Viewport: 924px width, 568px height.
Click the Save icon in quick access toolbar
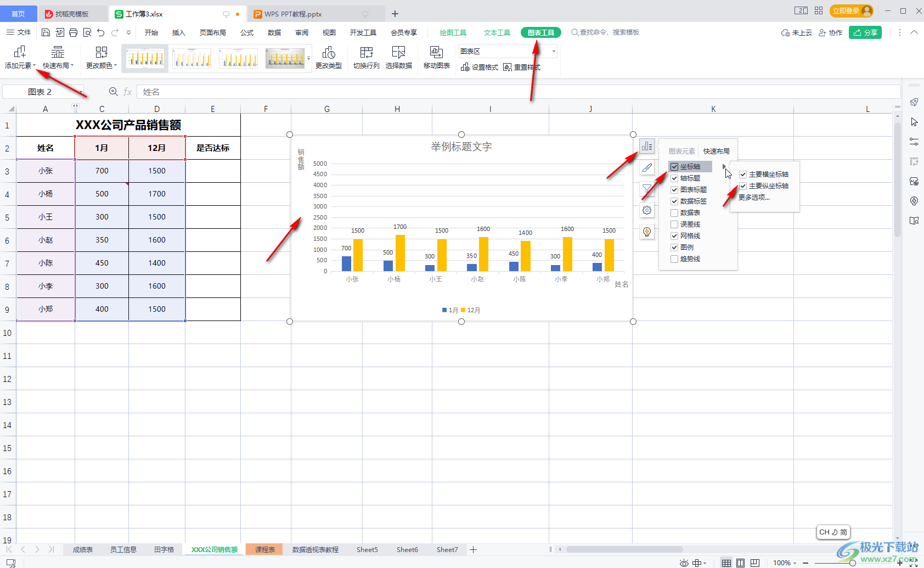46,32
